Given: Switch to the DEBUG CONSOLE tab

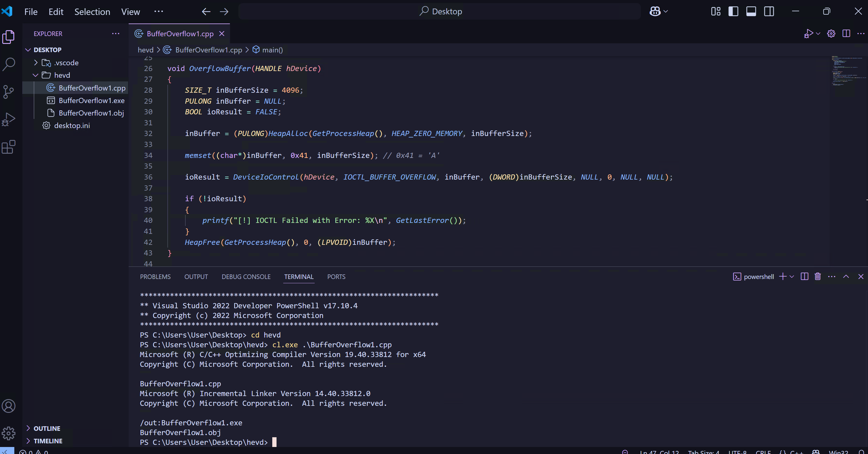Looking at the screenshot, I should click(246, 277).
